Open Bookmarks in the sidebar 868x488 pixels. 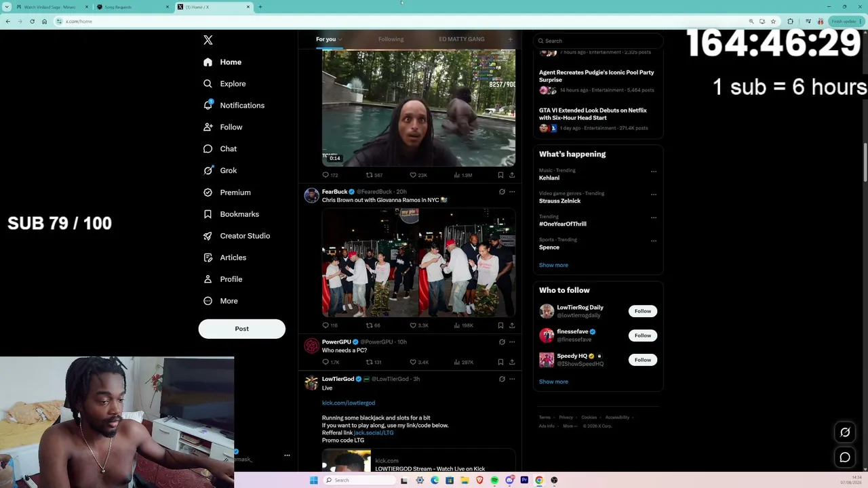[231, 214]
